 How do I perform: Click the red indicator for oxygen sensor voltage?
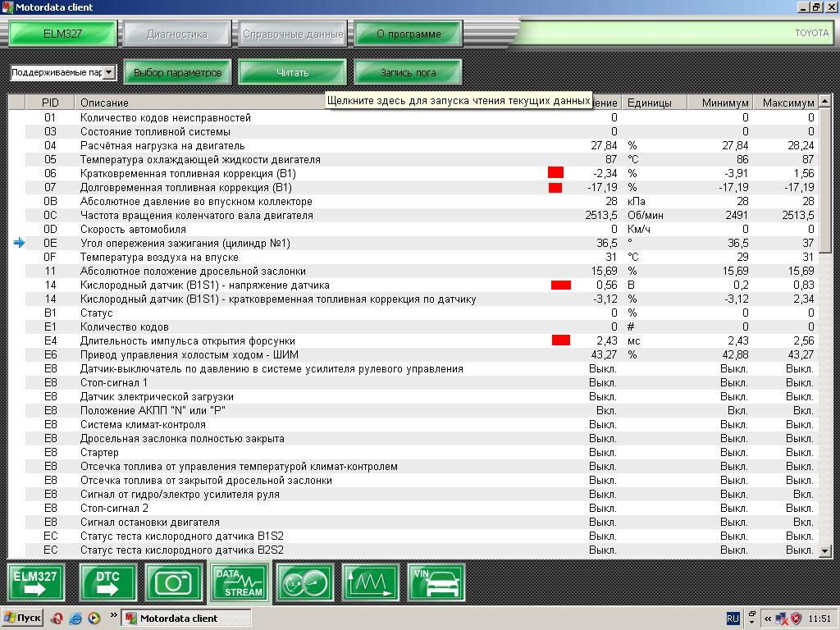561,285
